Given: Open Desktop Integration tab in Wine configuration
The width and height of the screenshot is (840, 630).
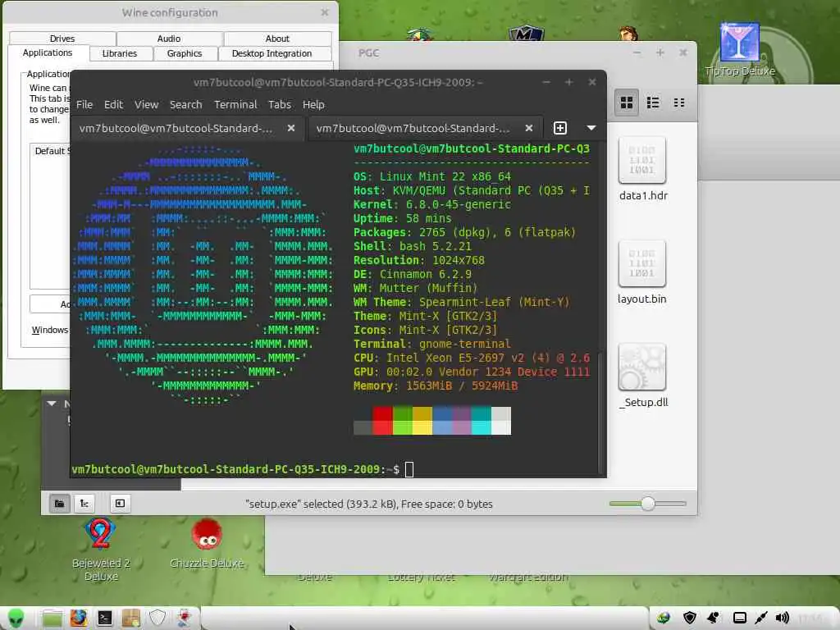Looking at the screenshot, I should point(272,53).
